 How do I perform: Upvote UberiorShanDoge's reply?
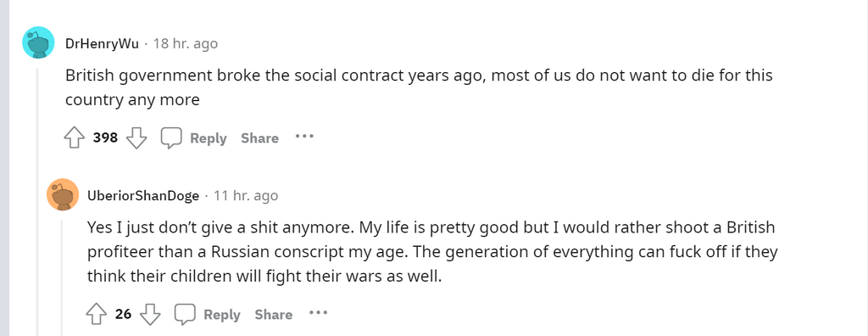(97, 315)
